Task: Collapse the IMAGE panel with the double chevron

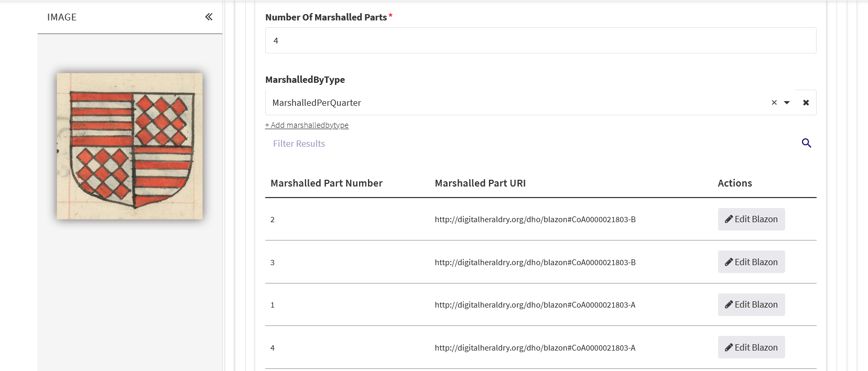Action: click(208, 17)
